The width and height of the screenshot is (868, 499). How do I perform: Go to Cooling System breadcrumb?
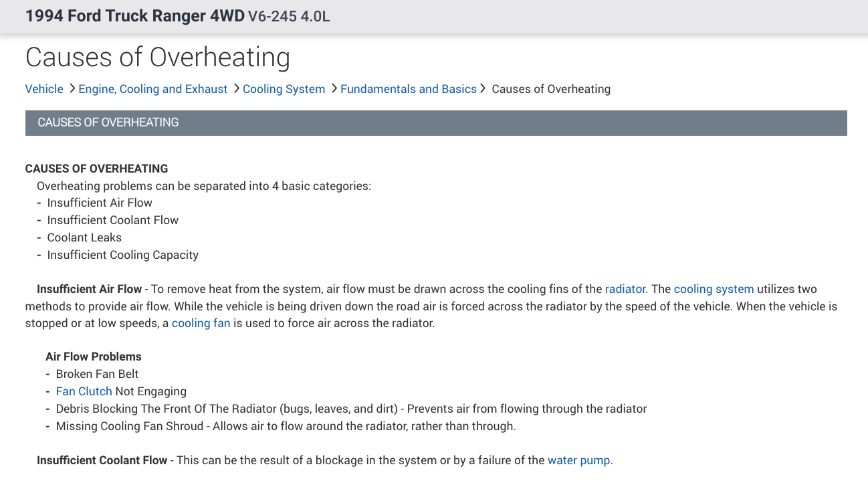pyautogui.click(x=284, y=89)
